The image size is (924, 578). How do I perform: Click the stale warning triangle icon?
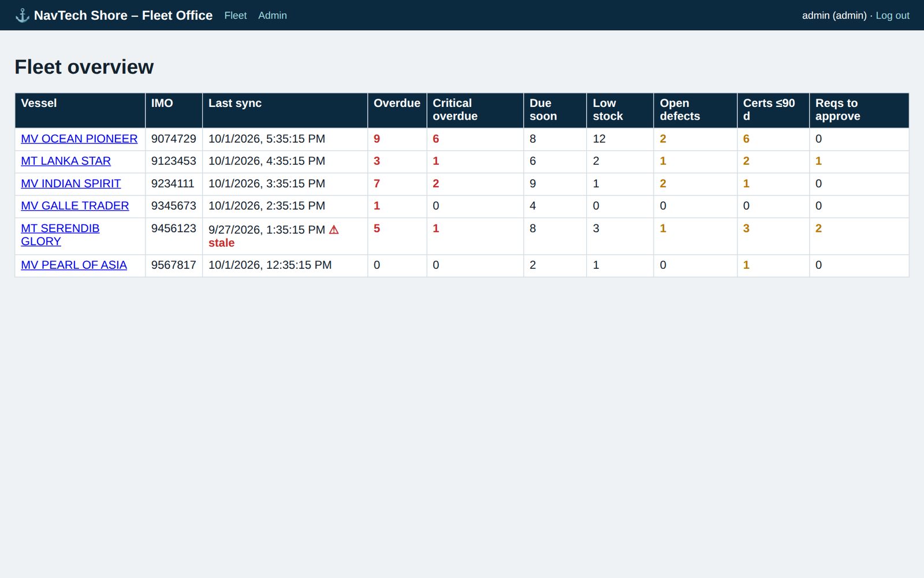tap(334, 229)
